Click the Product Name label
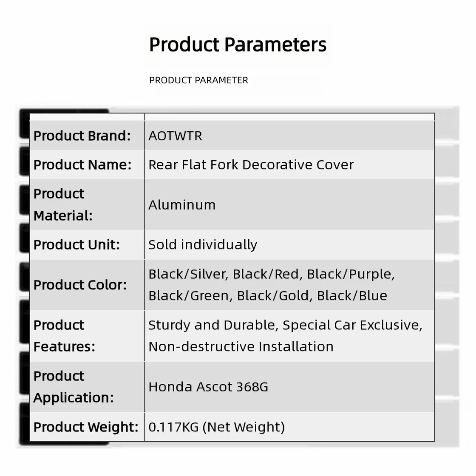This screenshot has width=476, height=476. click(82, 165)
